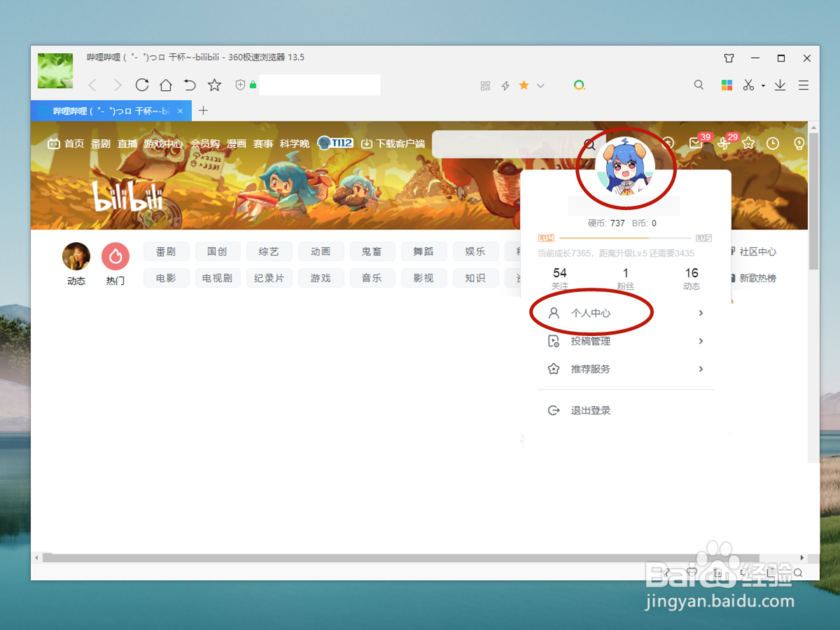Close the bilibili tab with X

point(180,111)
